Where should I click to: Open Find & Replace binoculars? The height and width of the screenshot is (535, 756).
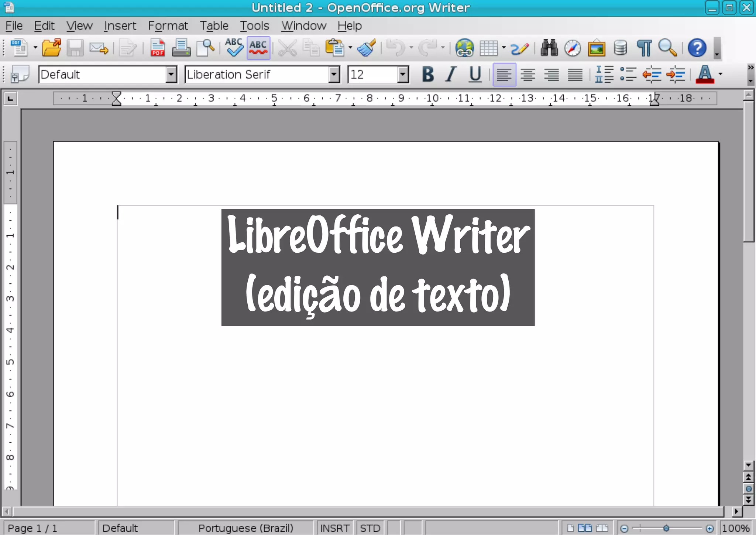[x=549, y=48]
